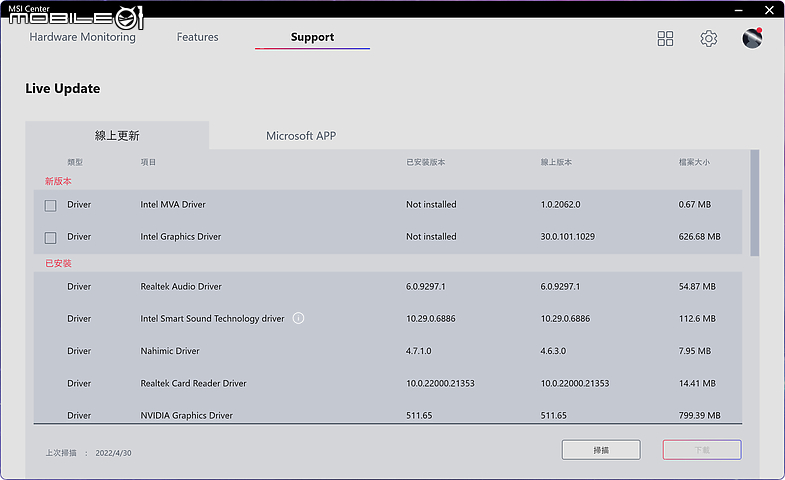Select the Support tab
Viewport: 785px width, 480px height.
[312, 37]
